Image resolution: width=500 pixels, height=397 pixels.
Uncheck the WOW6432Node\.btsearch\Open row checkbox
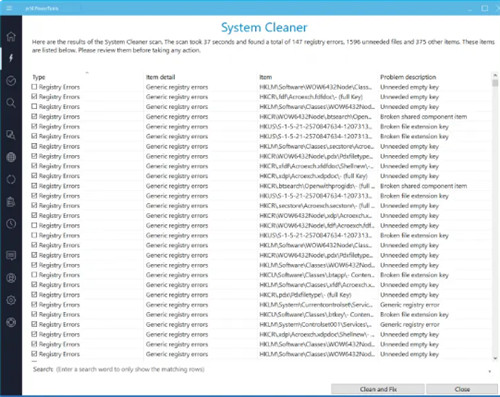pos(34,116)
